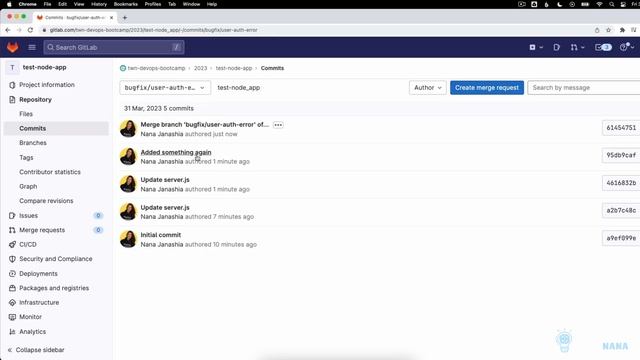
Task: Open the Help menu icon
Action: point(627,47)
